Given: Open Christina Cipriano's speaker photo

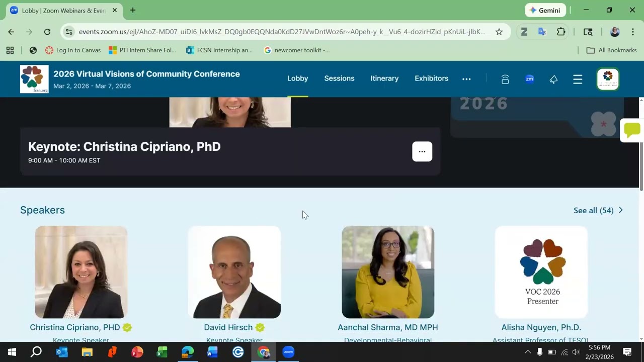Looking at the screenshot, I should 81,272.
